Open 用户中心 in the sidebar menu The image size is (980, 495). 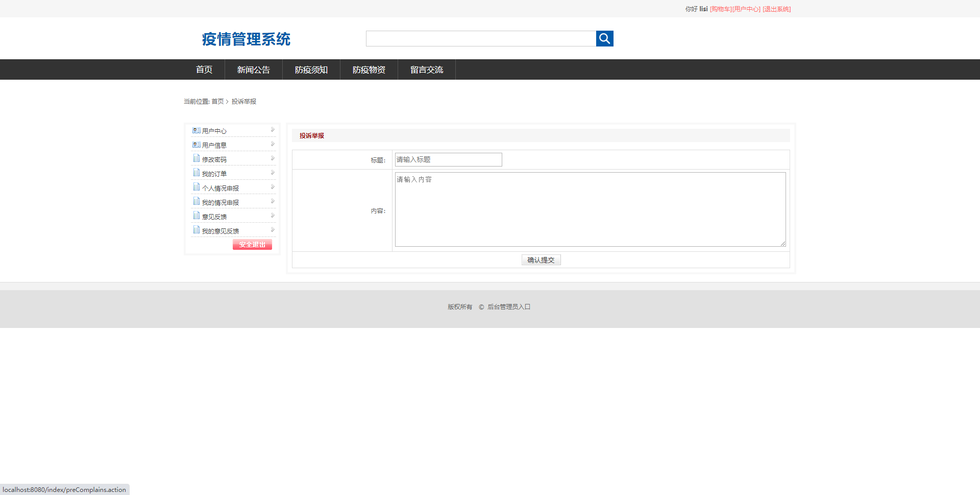tap(214, 131)
